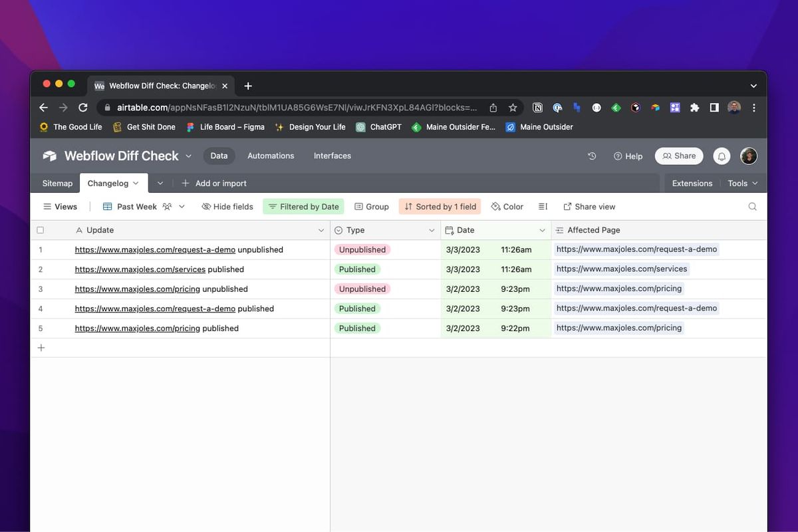The image size is (798, 532).
Task: Open the ChatGPT bookmark
Action: [378, 127]
